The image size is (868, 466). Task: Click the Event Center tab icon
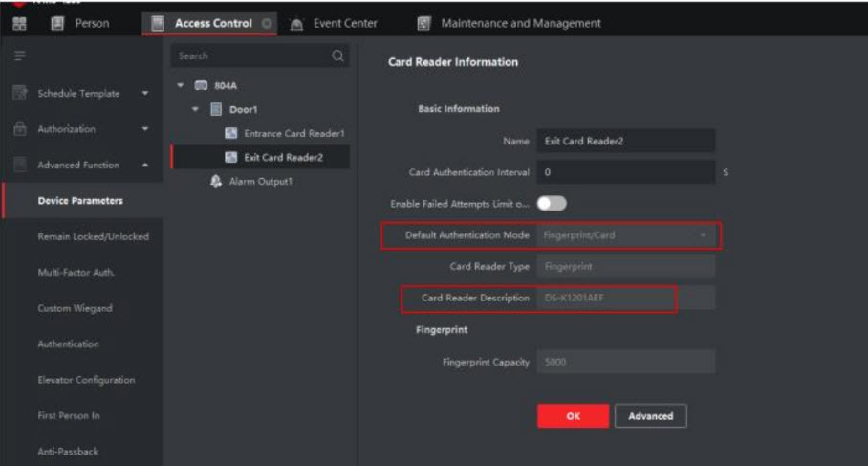coord(296,23)
